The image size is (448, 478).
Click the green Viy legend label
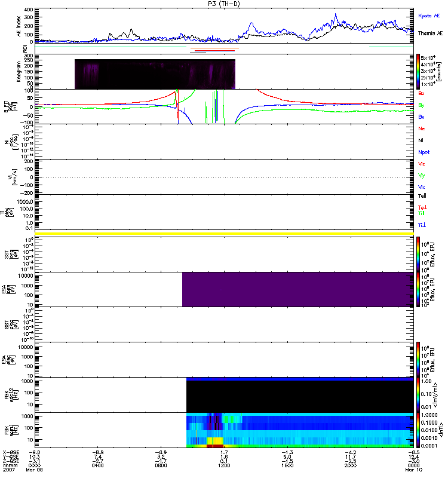(422, 176)
